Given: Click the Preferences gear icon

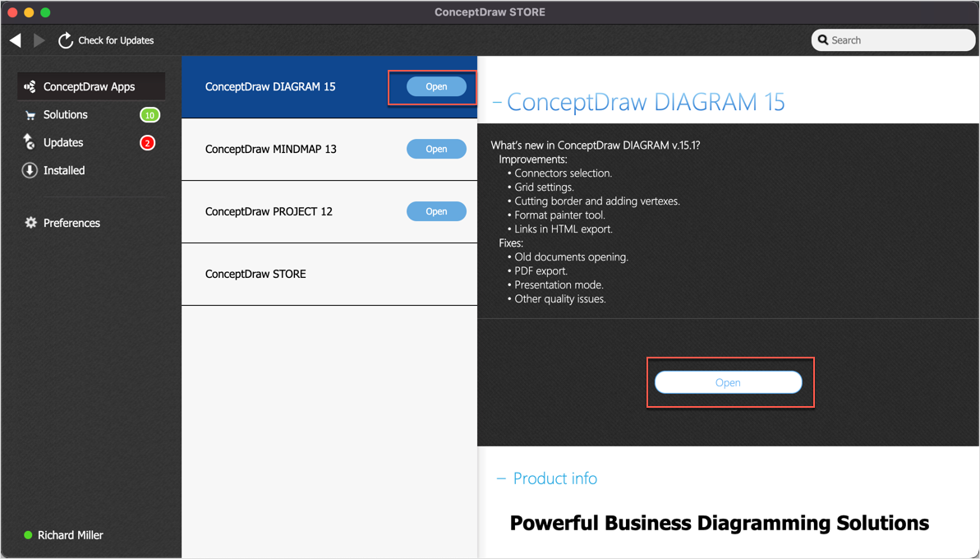Looking at the screenshot, I should point(30,223).
